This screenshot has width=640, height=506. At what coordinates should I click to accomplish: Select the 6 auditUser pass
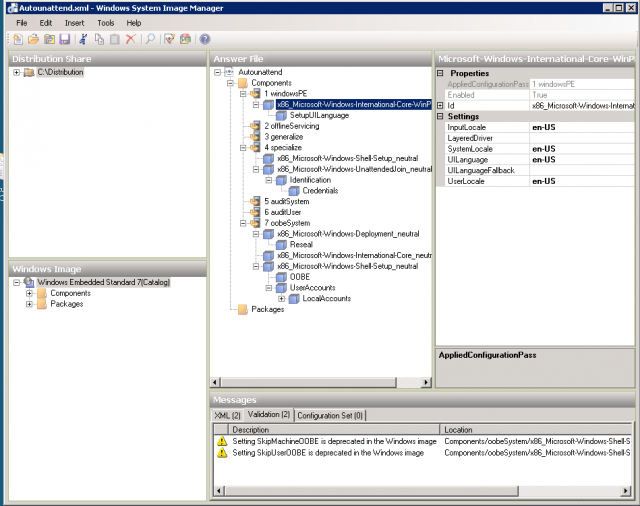(x=282, y=212)
